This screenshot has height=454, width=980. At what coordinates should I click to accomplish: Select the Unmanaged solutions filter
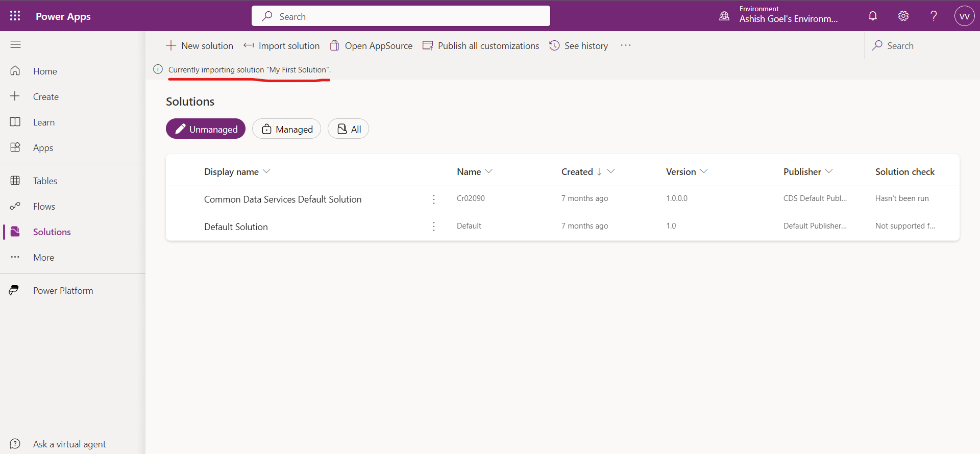206,129
